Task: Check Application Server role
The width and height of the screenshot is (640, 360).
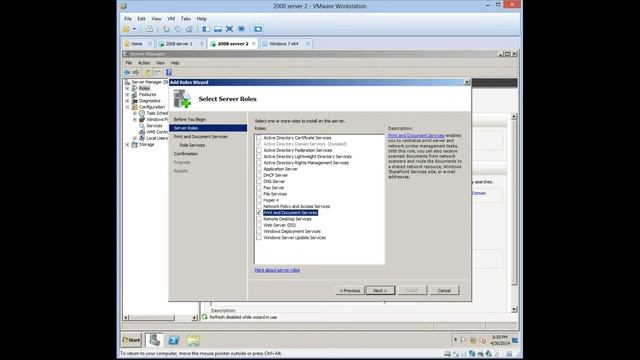Action: (x=259, y=169)
